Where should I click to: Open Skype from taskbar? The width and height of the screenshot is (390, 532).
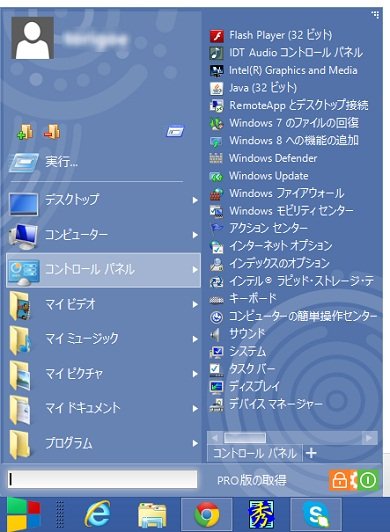(316, 515)
